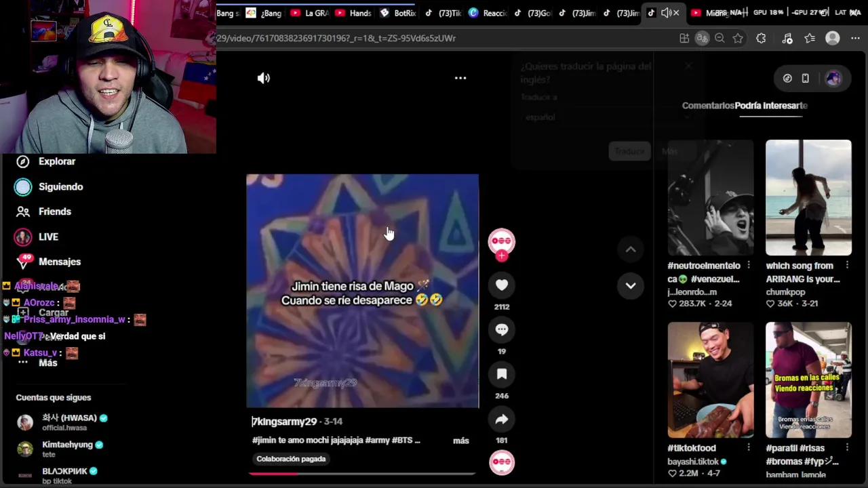Switch to the BotRix browser tab

point(399,13)
